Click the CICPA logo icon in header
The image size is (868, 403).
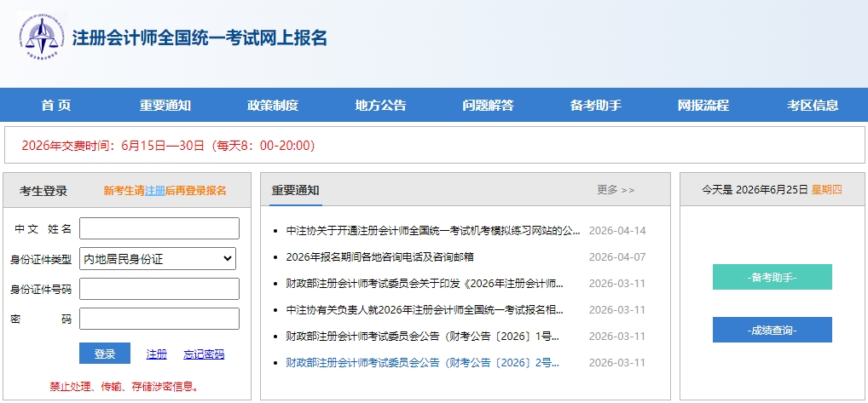point(42,37)
